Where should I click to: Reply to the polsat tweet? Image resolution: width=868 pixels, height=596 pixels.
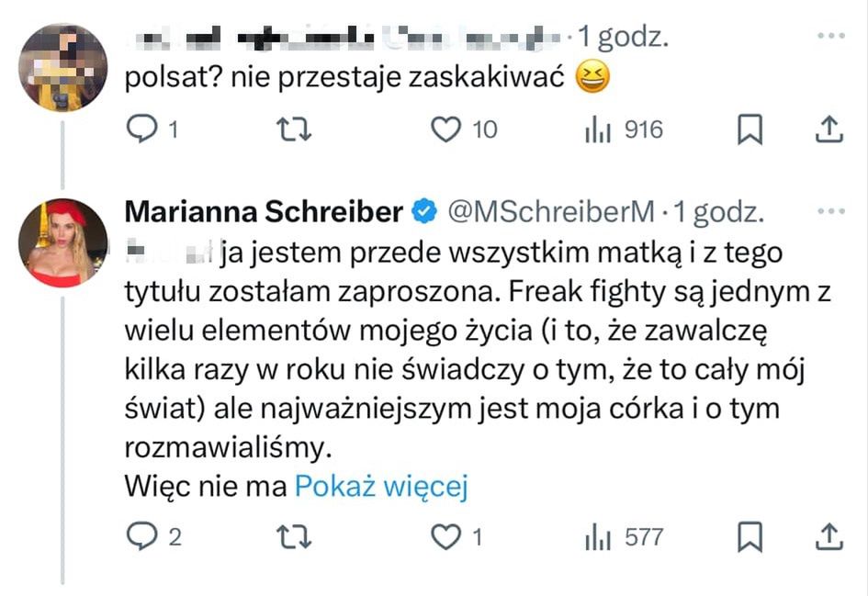[141, 130]
